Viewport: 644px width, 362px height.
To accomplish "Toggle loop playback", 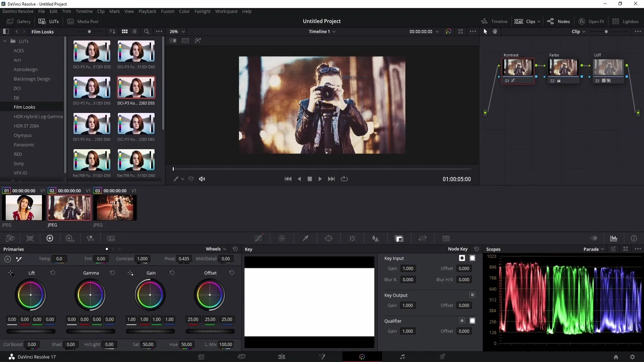I will pyautogui.click(x=344, y=179).
